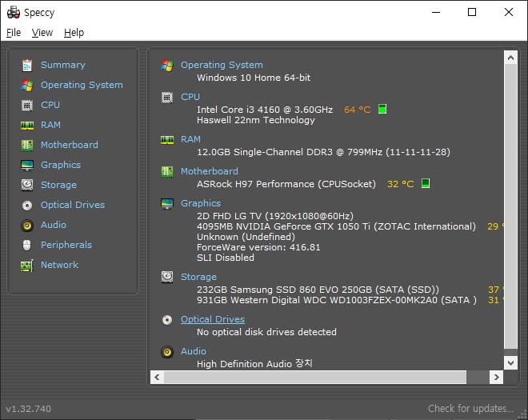Select Audio in the sidebar
528x420 pixels.
click(x=54, y=225)
